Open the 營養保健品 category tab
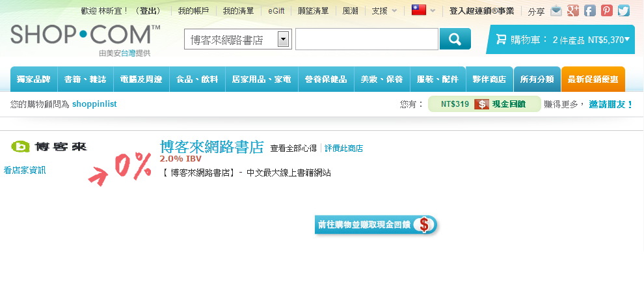This screenshot has height=282, width=644. 326,79
